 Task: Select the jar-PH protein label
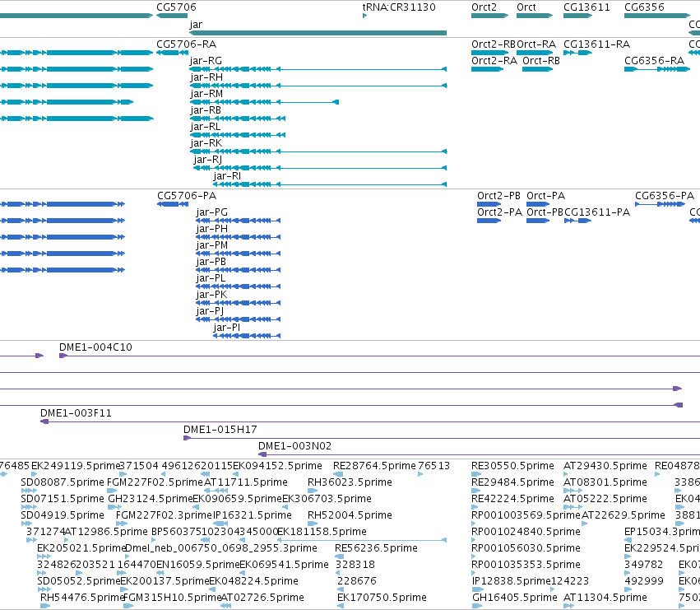coord(211,229)
